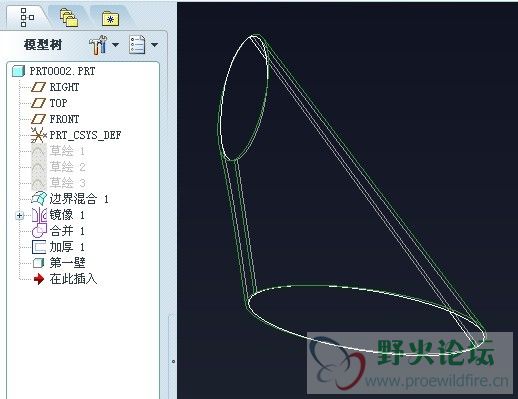
Task: Select the RIGHT datum plane label
Action: (64, 87)
